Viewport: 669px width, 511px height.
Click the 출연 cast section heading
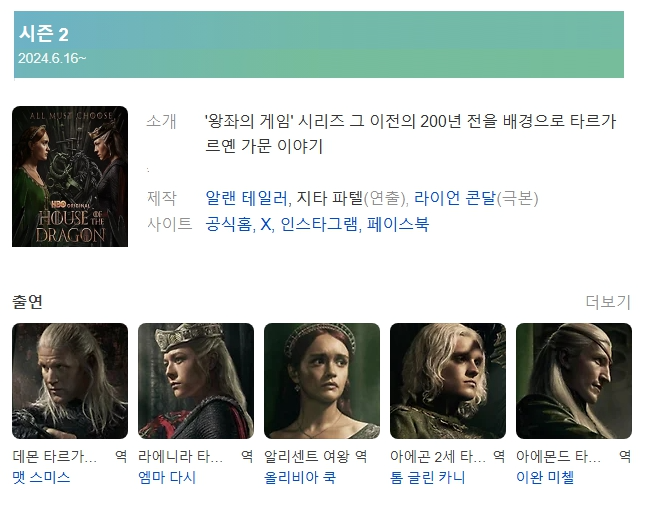click(x=28, y=302)
